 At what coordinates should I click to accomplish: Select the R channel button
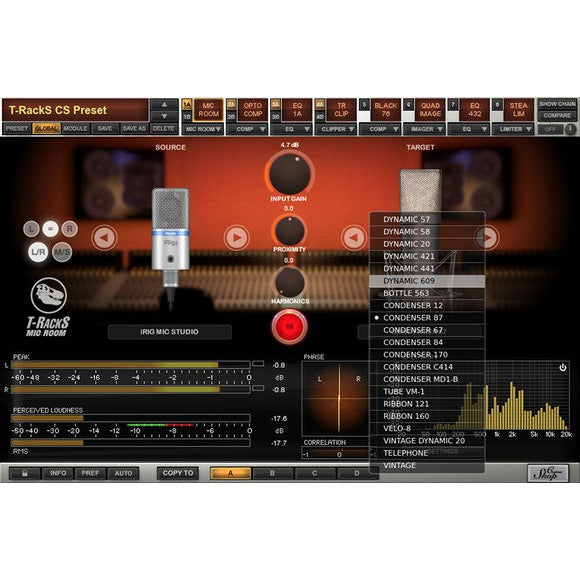click(70, 229)
